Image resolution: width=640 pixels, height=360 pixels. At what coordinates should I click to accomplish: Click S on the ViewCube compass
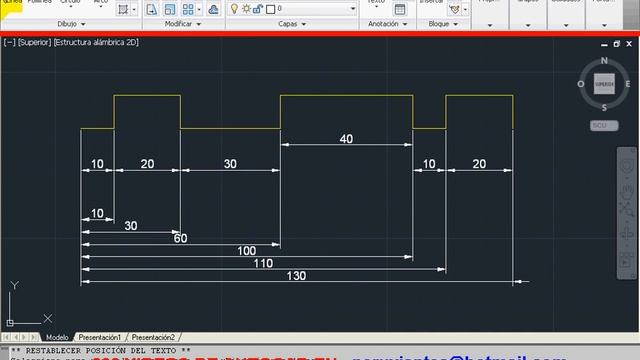point(604,108)
